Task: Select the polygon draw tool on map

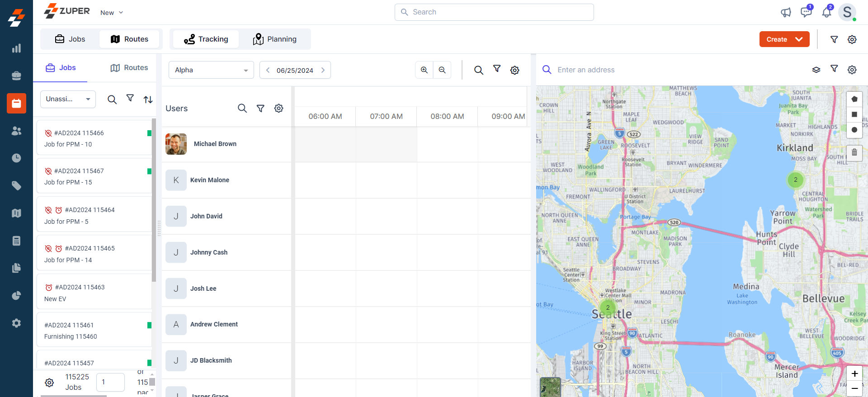Action: click(x=854, y=99)
